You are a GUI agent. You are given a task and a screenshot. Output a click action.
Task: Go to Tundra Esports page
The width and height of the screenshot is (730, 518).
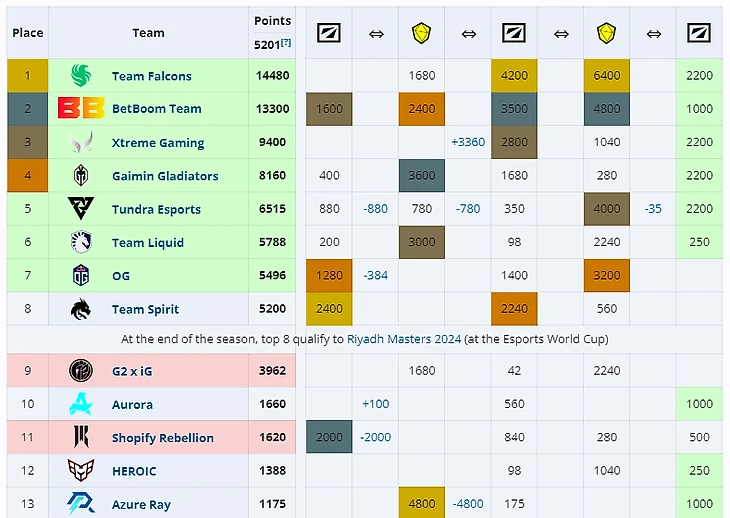click(156, 209)
